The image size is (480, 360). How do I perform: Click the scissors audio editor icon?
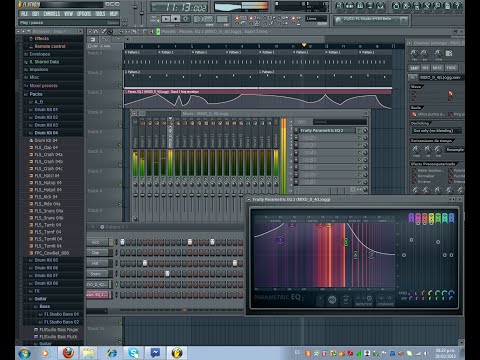coord(427,6)
